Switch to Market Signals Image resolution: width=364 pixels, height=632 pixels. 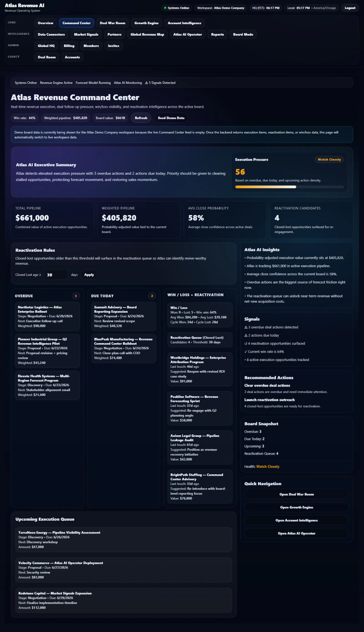pyautogui.click(x=86, y=35)
